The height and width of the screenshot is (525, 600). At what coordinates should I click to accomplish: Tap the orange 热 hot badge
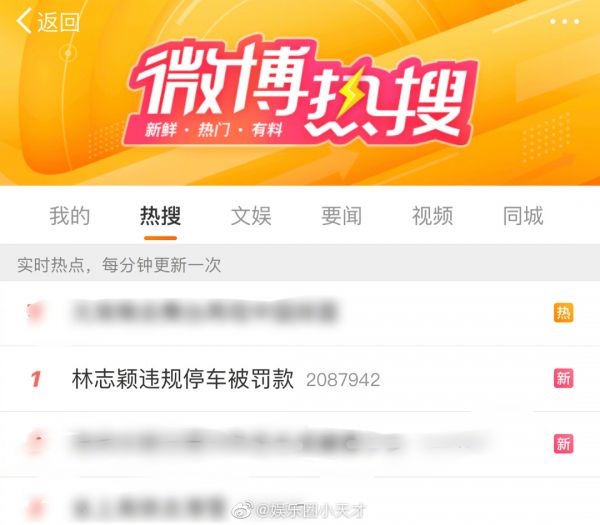tap(563, 313)
